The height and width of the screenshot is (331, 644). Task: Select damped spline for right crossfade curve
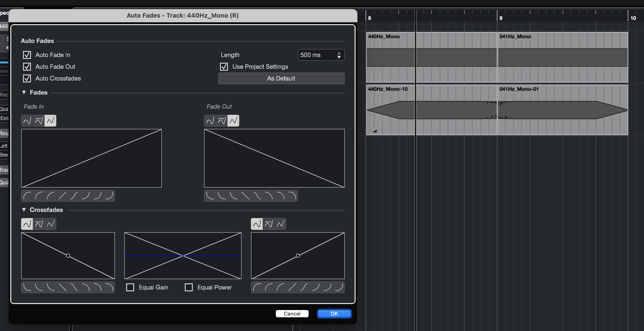tap(269, 224)
